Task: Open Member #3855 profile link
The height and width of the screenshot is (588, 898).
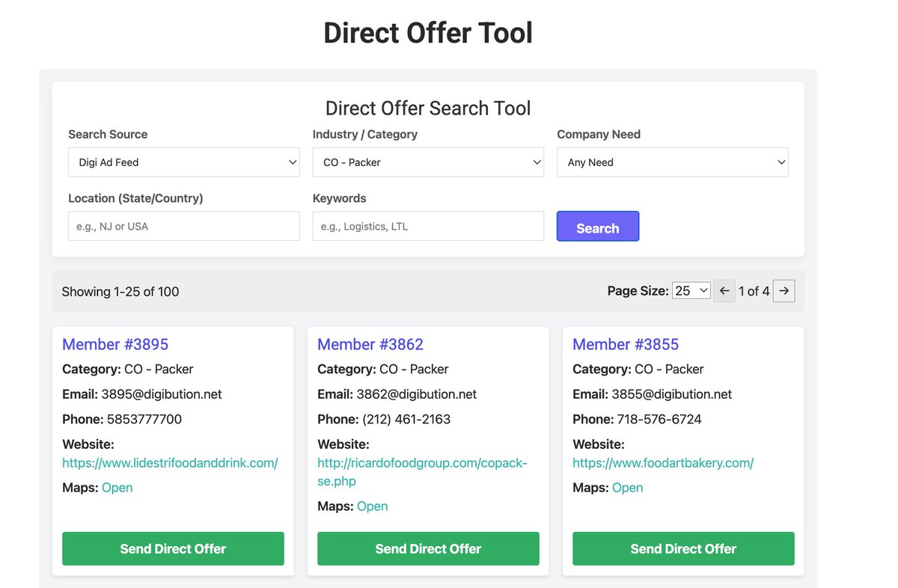Action: click(x=626, y=344)
